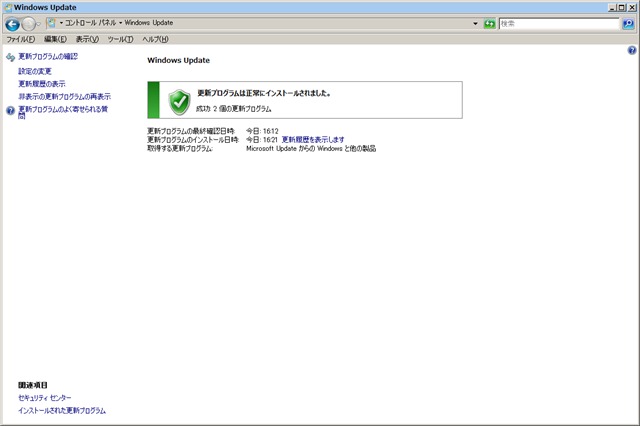
Task: Open 設定の変更 link
Action: click(x=35, y=71)
